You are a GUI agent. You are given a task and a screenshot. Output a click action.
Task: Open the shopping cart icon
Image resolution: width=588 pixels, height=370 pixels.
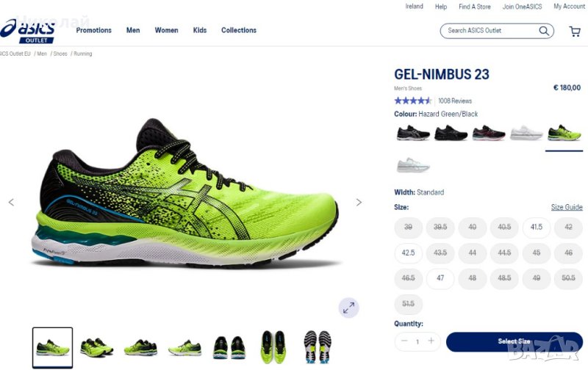[x=575, y=31]
